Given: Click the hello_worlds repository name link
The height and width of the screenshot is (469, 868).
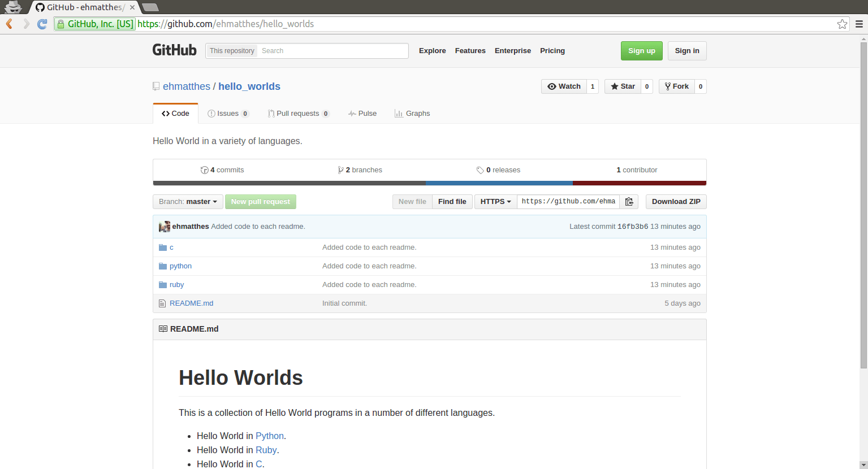Looking at the screenshot, I should [x=249, y=86].
